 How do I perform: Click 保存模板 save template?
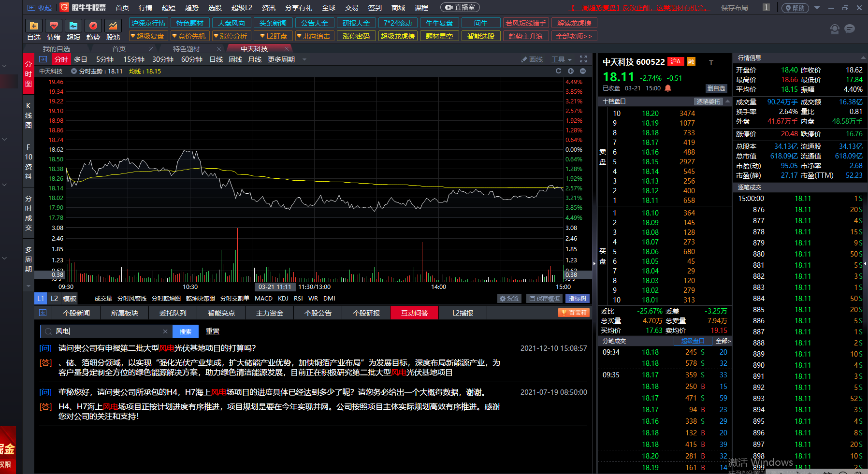click(x=545, y=299)
